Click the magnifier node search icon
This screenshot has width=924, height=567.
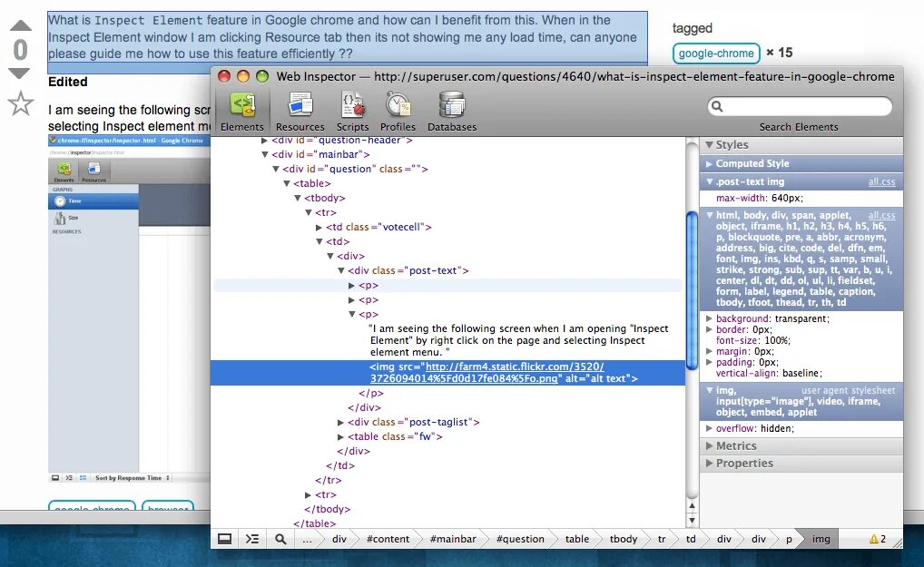[x=280, y=539]
